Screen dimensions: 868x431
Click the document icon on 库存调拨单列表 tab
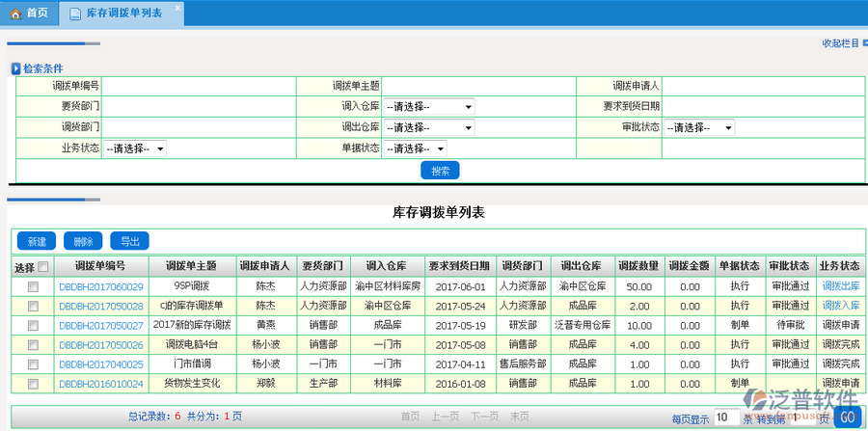[74, 13]
